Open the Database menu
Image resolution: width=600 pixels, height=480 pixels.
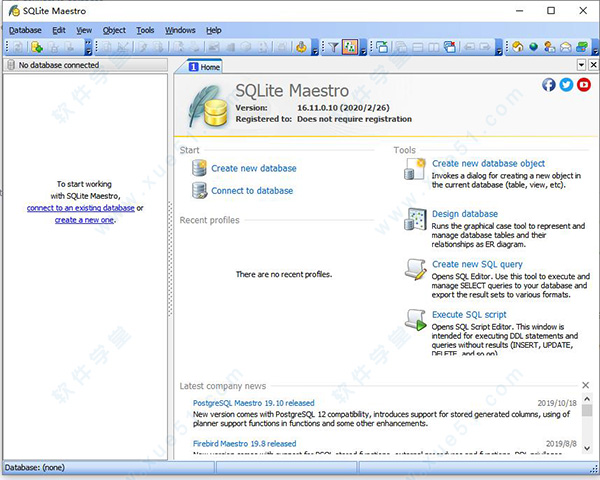[25, 30]
